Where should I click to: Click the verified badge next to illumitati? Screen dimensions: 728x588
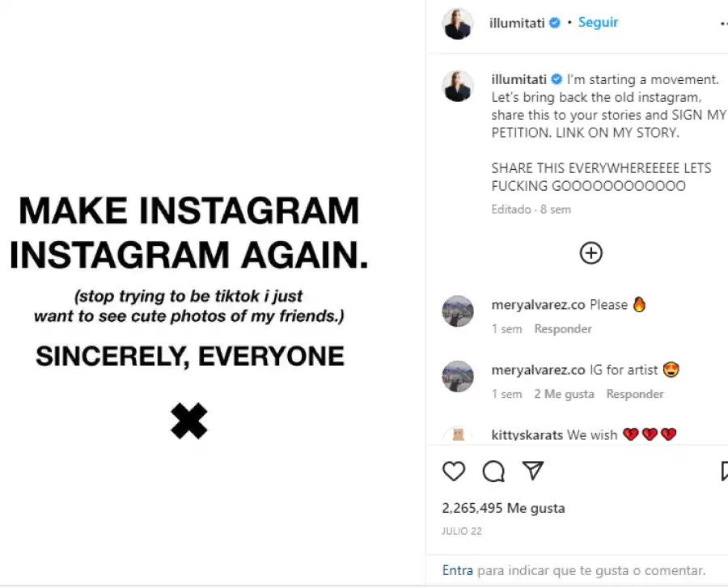pyautogui.click(x=556, y=23)
